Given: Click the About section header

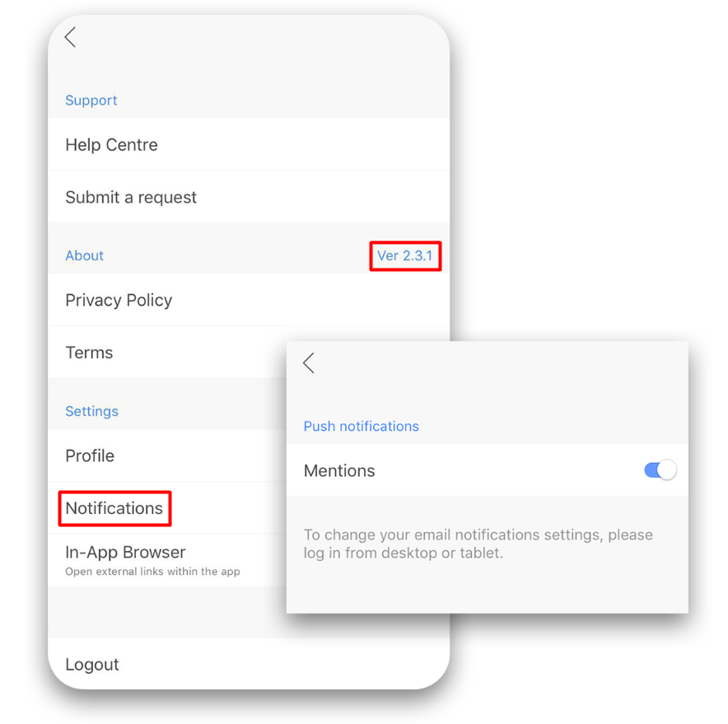Looking at the screenshot, I should pos(84,255).
